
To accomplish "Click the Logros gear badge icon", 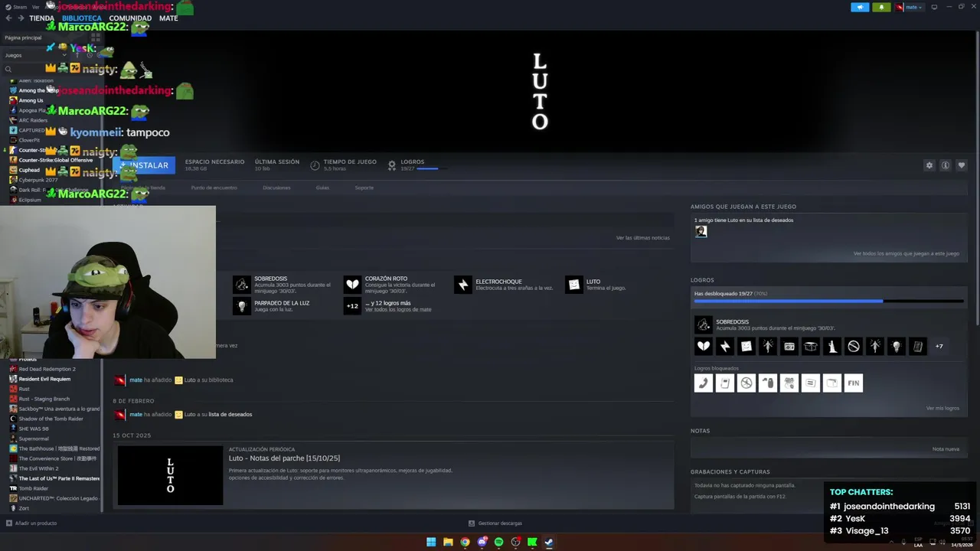I will pyautogui.click(x=392, y=165).
